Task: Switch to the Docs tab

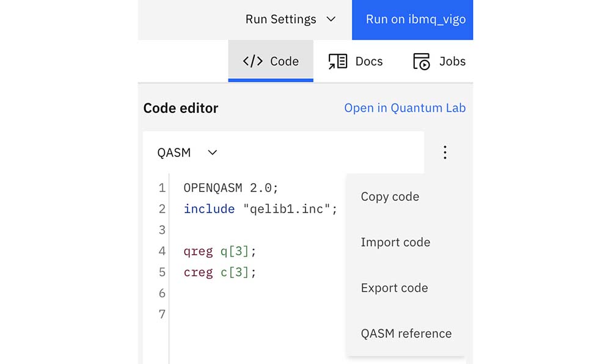Action: (356, 61)
